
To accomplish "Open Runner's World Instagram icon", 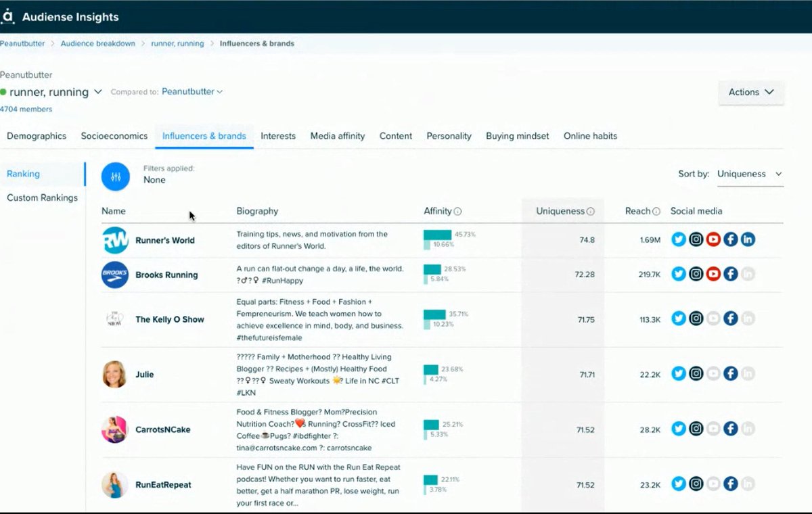I will [696, 239].
